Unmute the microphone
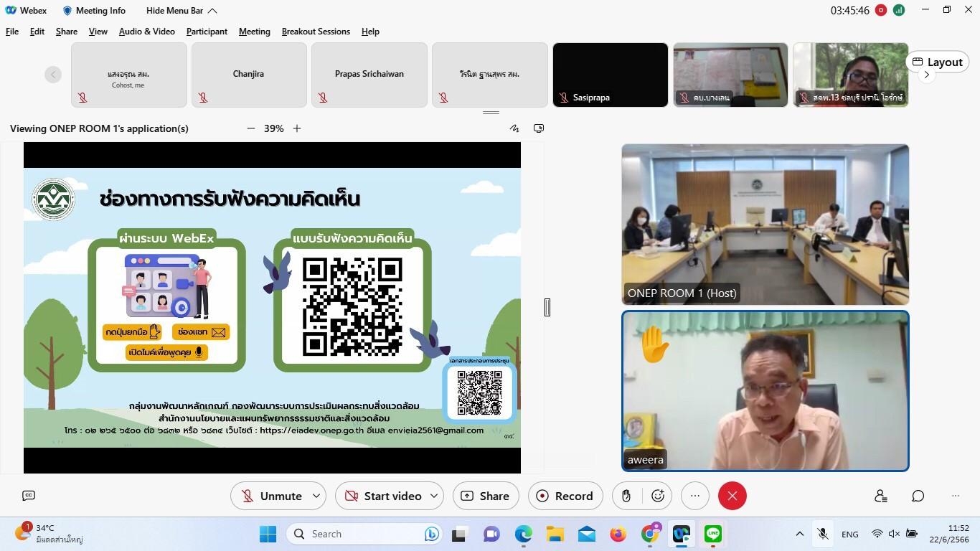Screen dimensions: 980x551 [x=272, y=496]
